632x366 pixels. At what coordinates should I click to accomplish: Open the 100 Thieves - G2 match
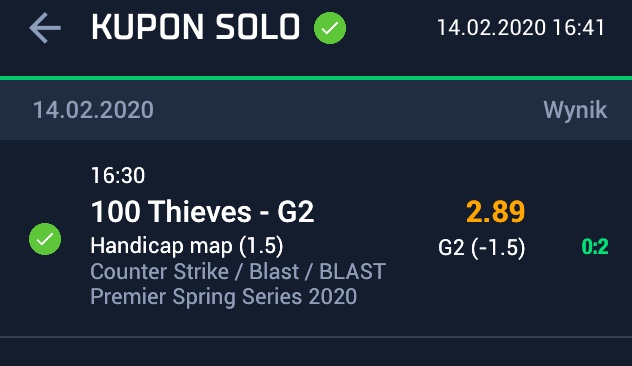click(x=202, y=211)
